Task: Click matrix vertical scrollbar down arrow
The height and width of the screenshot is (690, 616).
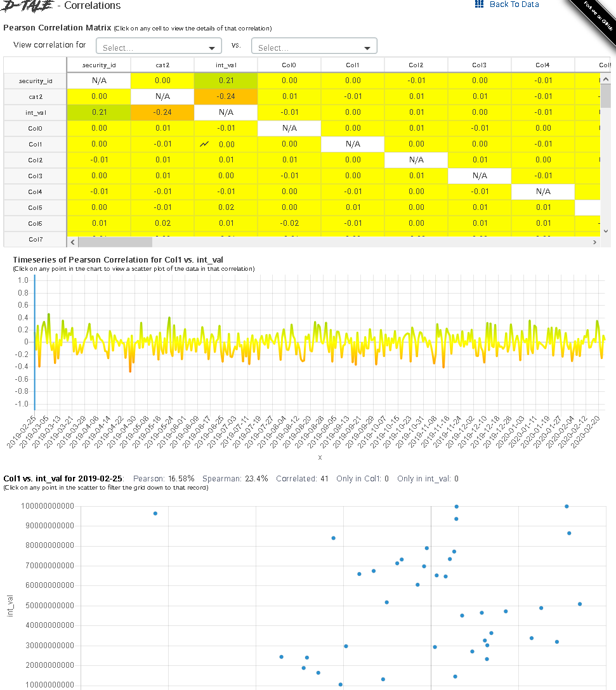Action: (x=606, y=231)
